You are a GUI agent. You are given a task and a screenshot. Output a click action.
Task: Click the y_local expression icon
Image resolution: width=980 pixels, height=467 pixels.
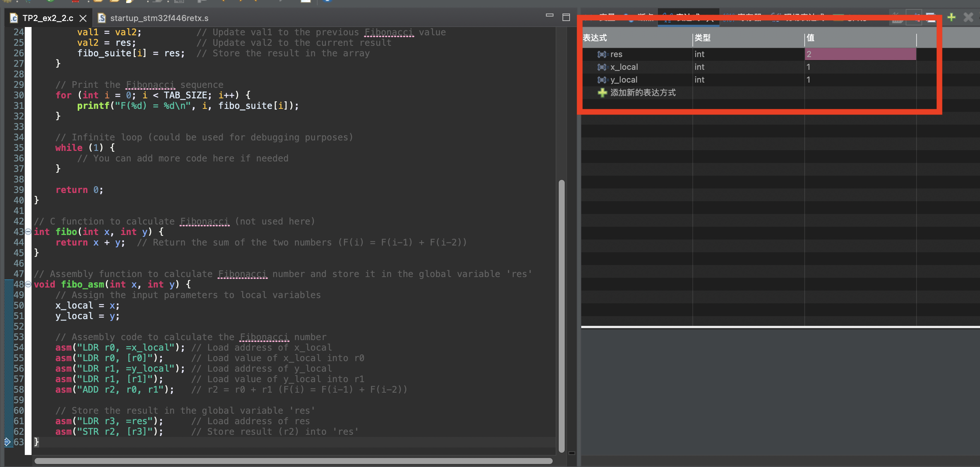coord(602,80)
